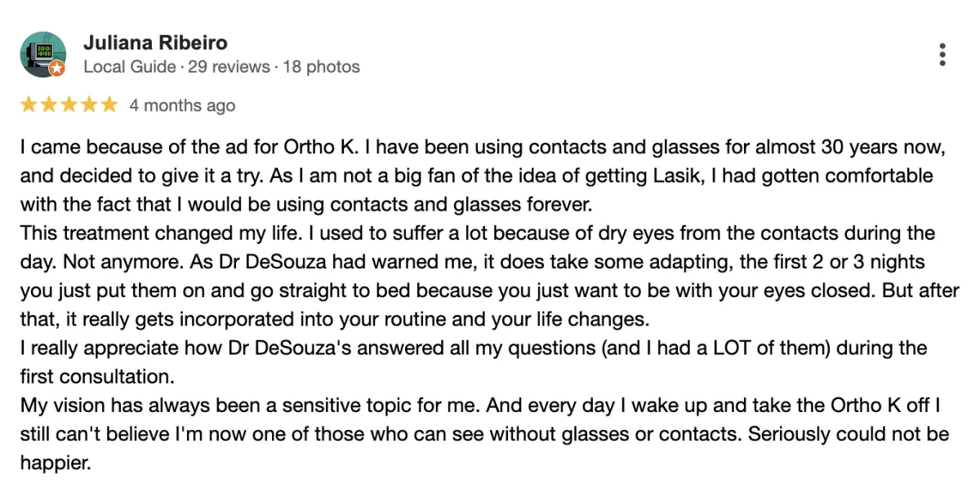Open the three-dot review options menu
Viewport: 980px width, 501px height.
tap(942, 55)
